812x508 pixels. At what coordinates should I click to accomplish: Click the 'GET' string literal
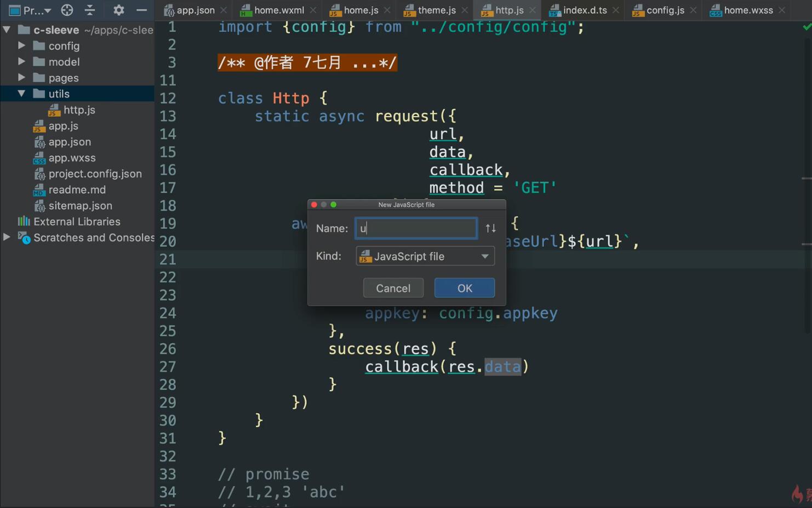535,188
